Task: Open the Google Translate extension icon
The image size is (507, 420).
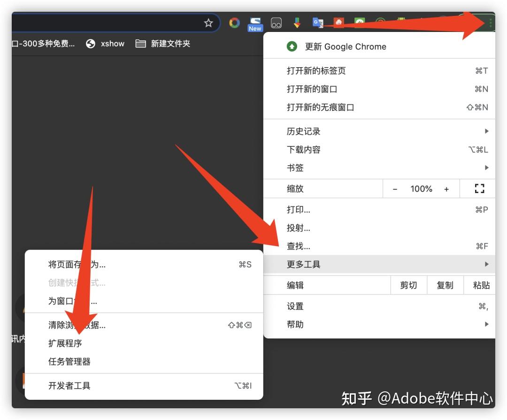Action: pos(318,23)
